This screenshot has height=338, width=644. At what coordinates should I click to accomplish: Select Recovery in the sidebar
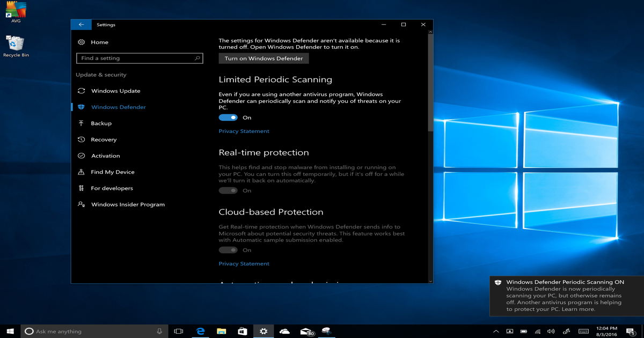81,139
